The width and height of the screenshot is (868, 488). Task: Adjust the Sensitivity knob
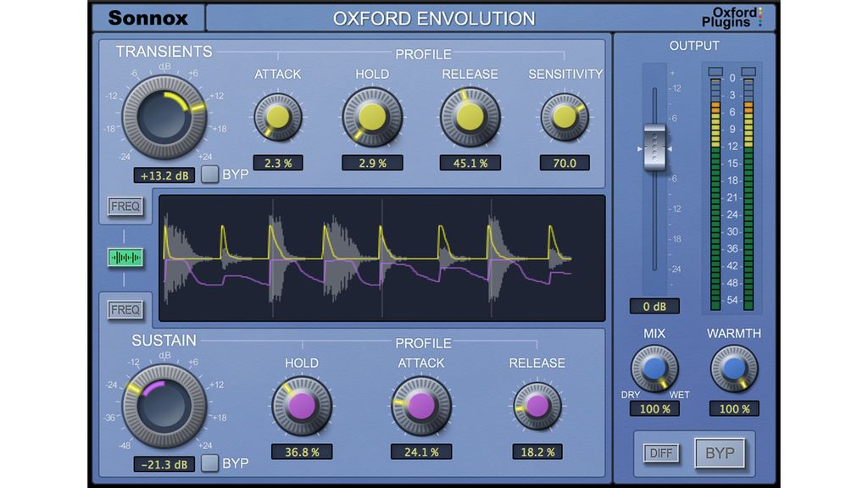coord(566,114)
